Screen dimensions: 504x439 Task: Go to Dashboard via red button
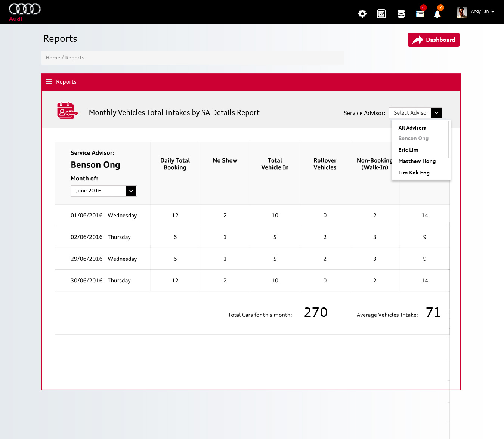(433, 40)
